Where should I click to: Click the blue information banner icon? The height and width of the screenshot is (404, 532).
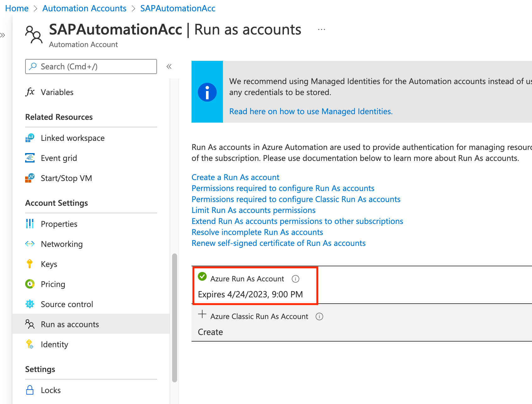pyautogui.click(x=207, y=92)
